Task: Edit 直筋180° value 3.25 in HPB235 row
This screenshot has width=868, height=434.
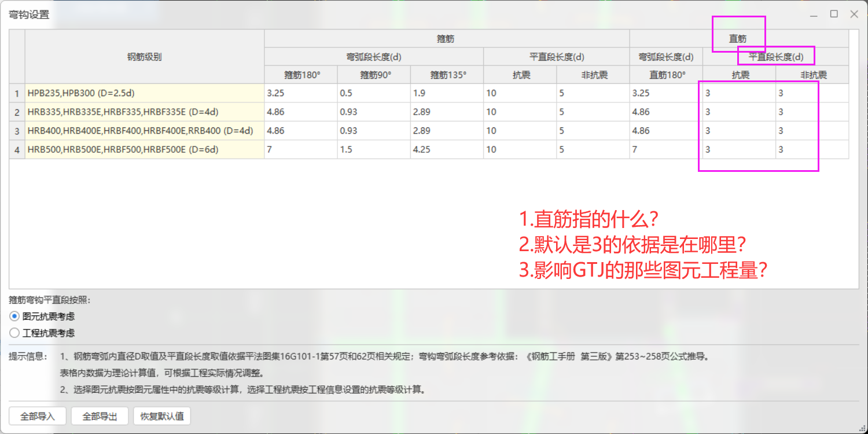Action: click(x=666, y=93)
